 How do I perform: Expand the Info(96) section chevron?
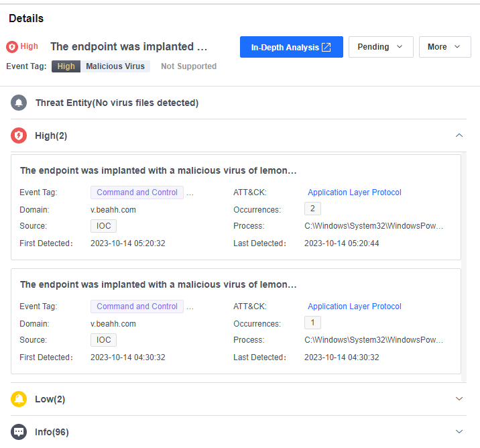[459, 432]
